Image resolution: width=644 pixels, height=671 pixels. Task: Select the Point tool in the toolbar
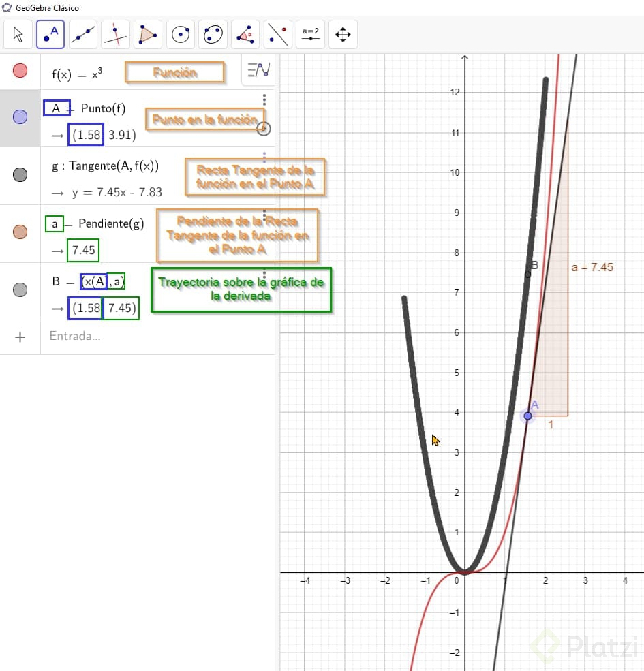click(x=50, y=34)
